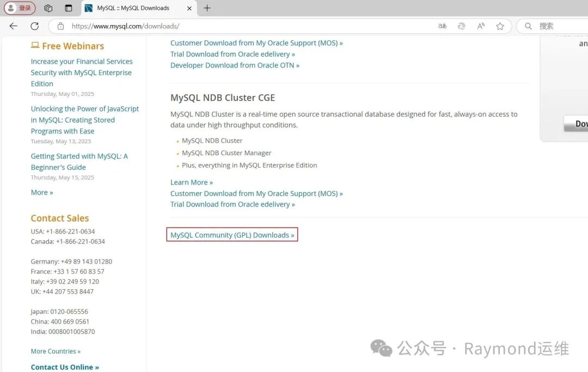
Task: Click the partially visible Download button
Action: click(x=576, y=124)
